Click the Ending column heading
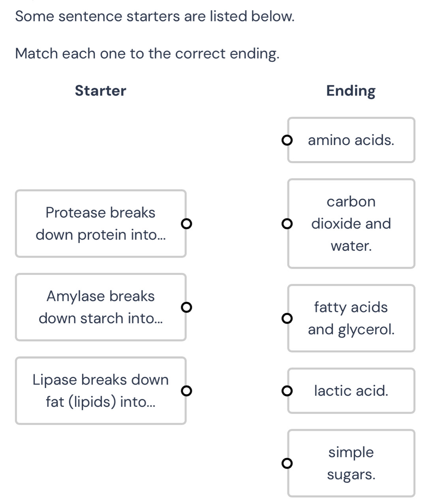Viewport: 430px width, 504px height. coord(350,90)
